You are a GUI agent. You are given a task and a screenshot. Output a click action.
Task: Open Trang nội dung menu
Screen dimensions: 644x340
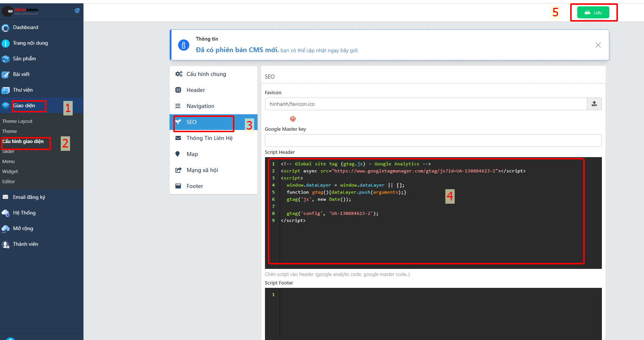42,43
